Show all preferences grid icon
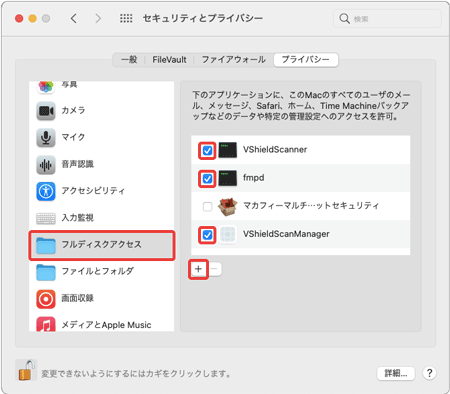This screenshot has height=394, width=450. point(126,18)
